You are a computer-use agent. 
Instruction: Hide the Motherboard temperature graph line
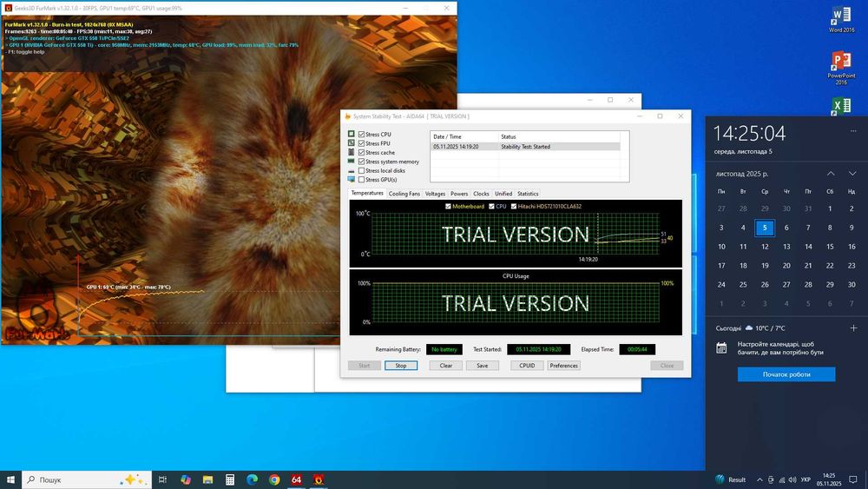(448, 207)
